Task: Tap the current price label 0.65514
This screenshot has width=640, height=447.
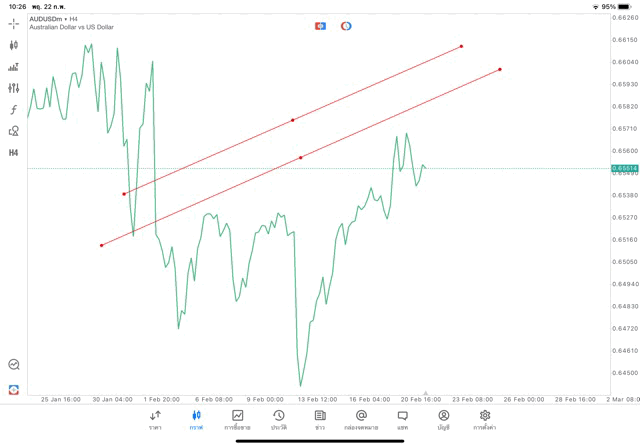Action: tap(628, 169)
